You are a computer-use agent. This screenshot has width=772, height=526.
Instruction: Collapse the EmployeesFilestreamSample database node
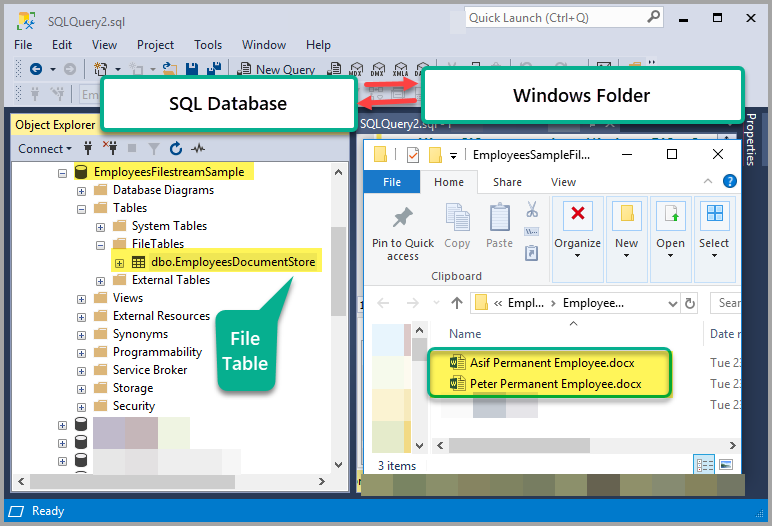[x=63, y=173]
